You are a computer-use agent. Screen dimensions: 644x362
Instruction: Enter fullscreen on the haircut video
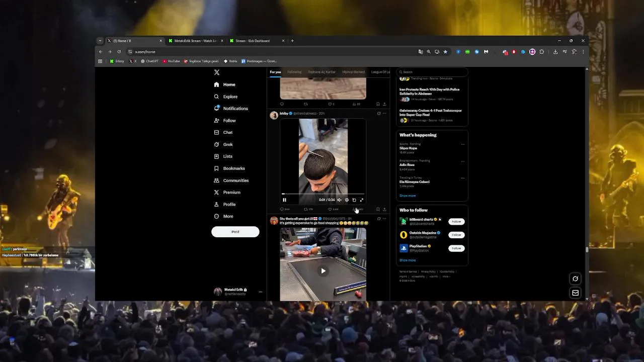tap(361, 200)
